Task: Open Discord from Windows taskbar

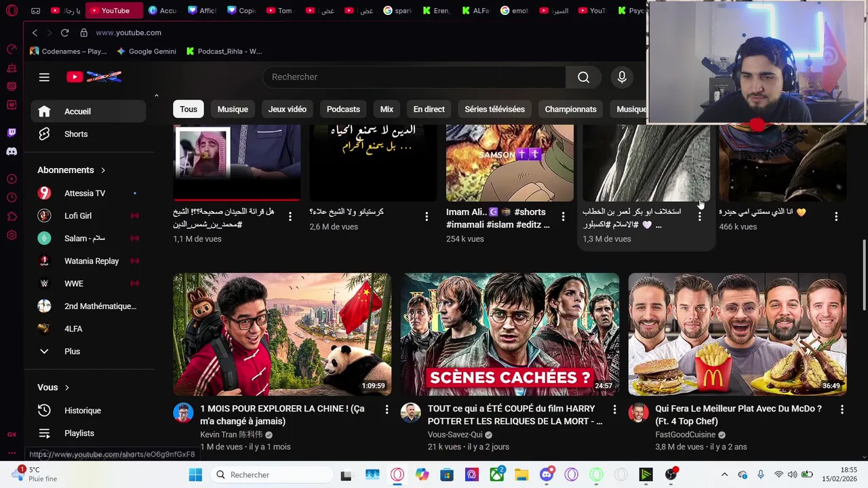Action: [547, 474]
